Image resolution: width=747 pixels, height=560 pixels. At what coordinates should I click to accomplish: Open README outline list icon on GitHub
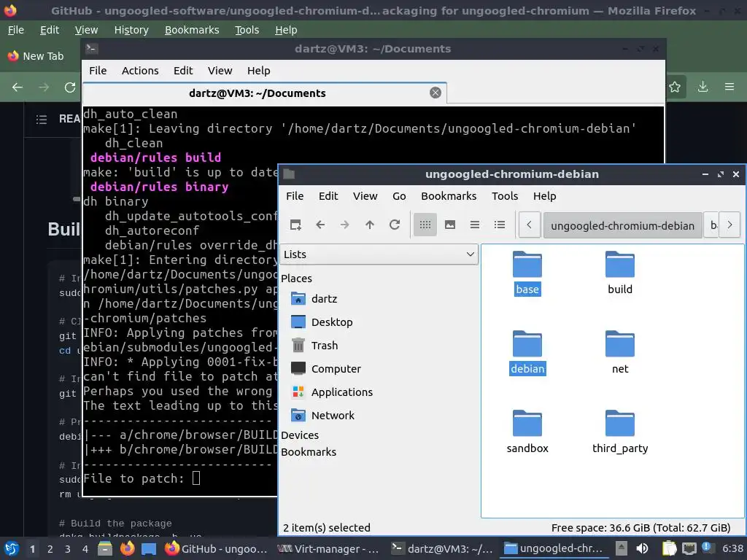[x=42, y=119]
